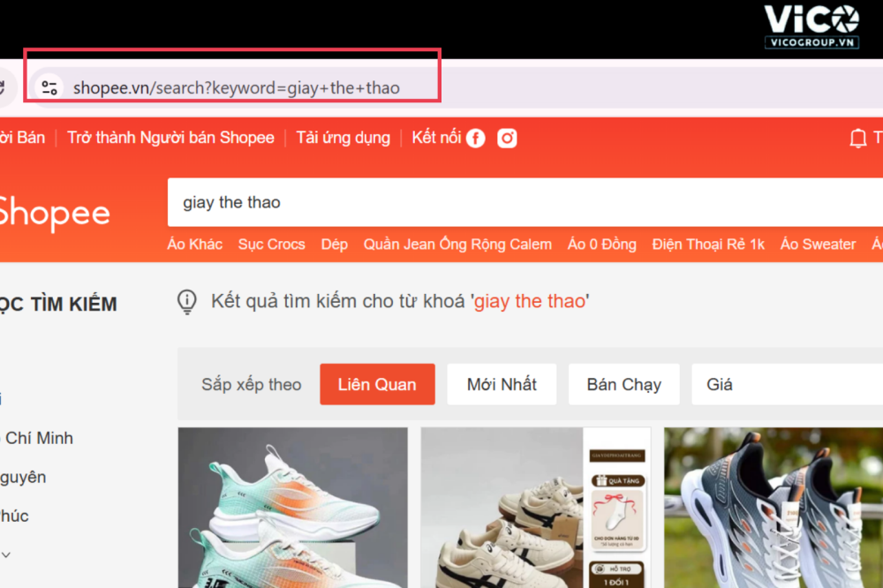This screenshot has height=588, width=883.
Task: Select the Chí Minh location filter
Action: point(39,438)
